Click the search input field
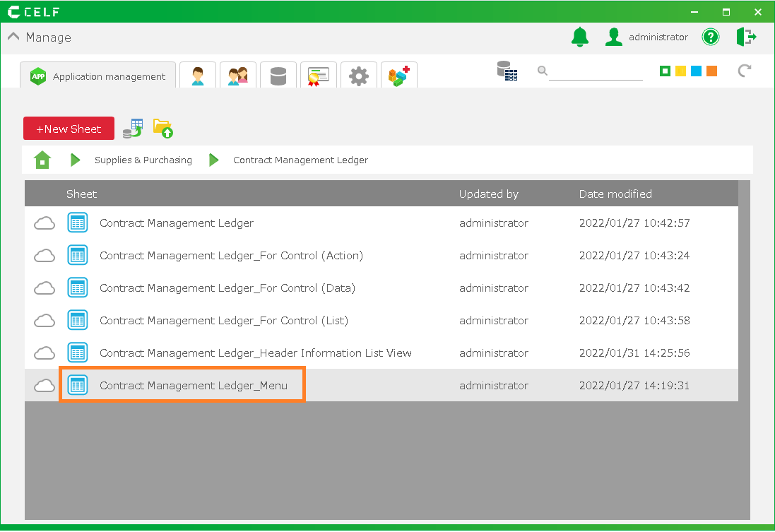The image size is (775, 532). (596, 71)
